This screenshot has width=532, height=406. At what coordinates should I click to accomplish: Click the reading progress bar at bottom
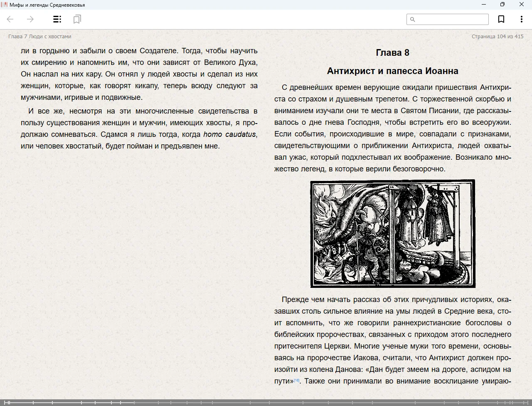266,402
